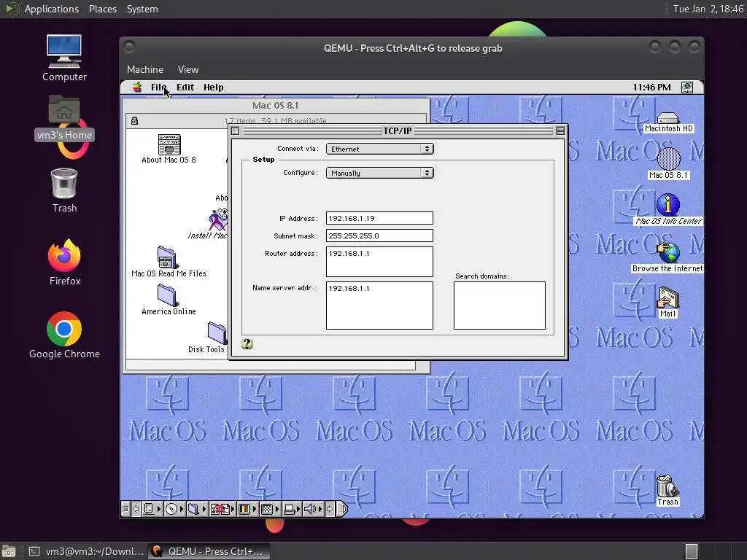Open the Applications menu in top panel

click(x=52, y=9)
